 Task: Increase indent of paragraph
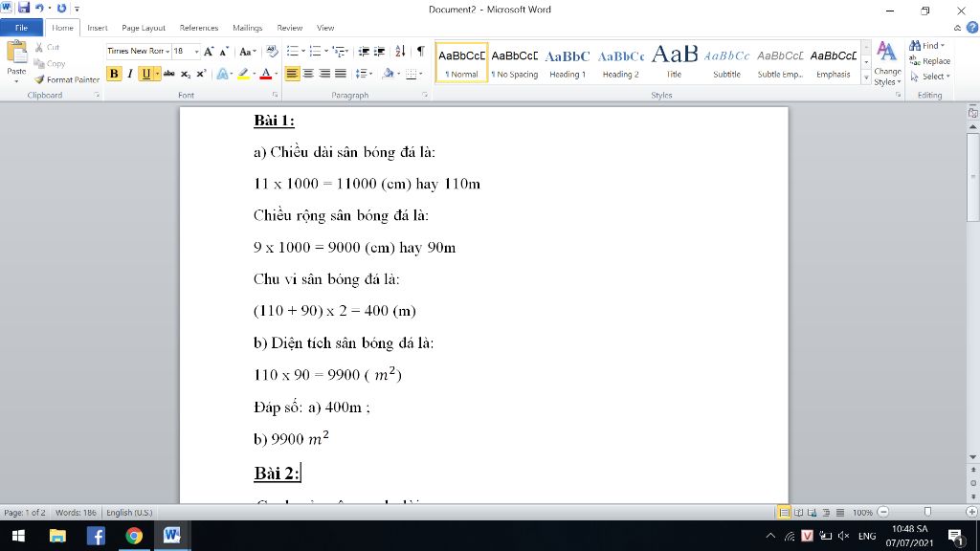coord(379,52)
